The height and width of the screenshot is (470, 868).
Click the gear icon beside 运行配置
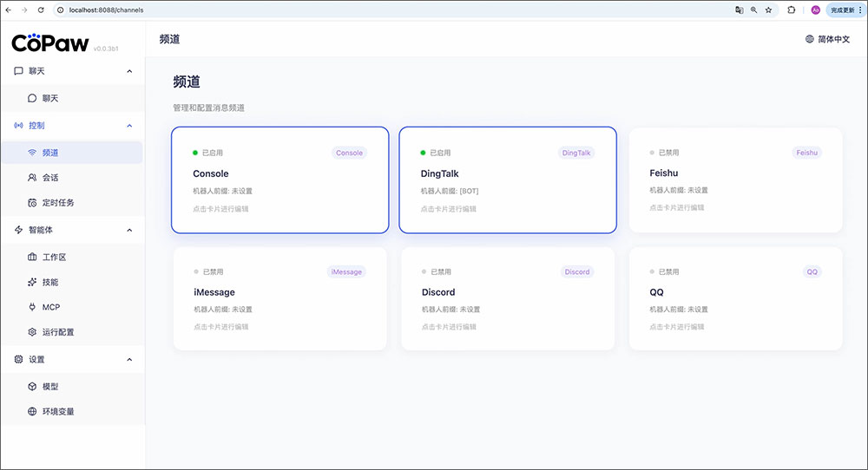(x=32, y=332)
